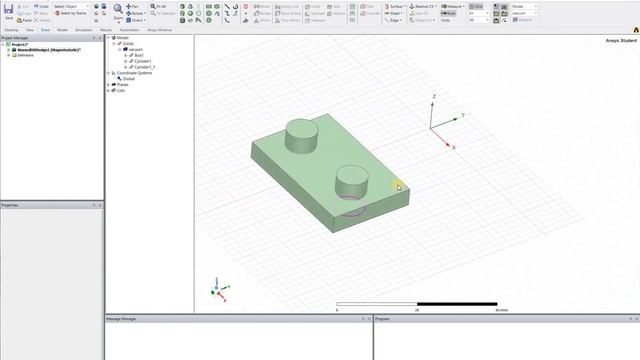Viewport: 640px width, 360px height.
Task: Open the Sheet dropdown
Action: (393, 13)
